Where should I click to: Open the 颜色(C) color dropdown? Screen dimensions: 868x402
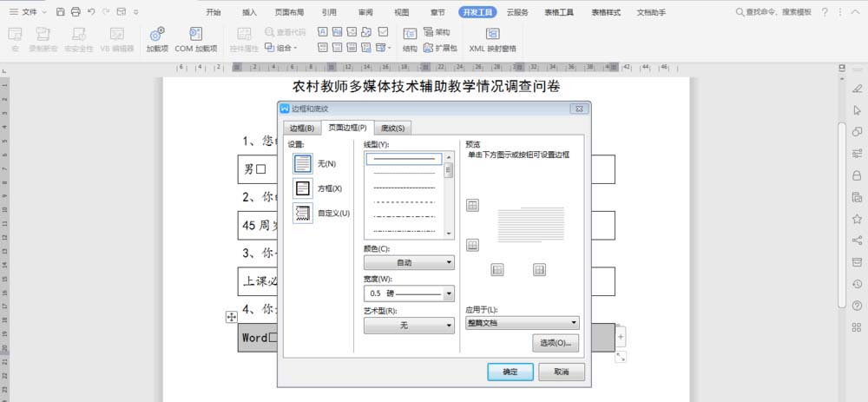(409, 262)
